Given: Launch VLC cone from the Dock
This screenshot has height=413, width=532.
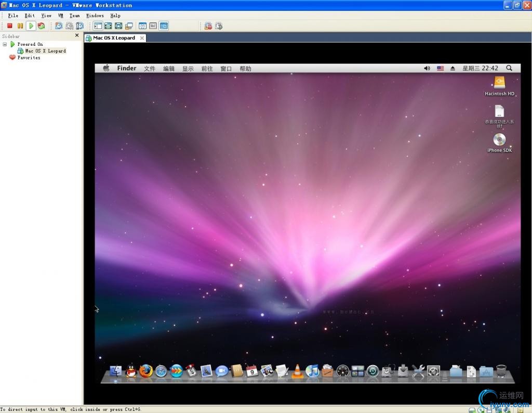Looking at the screenshot, I should (297, 371).
